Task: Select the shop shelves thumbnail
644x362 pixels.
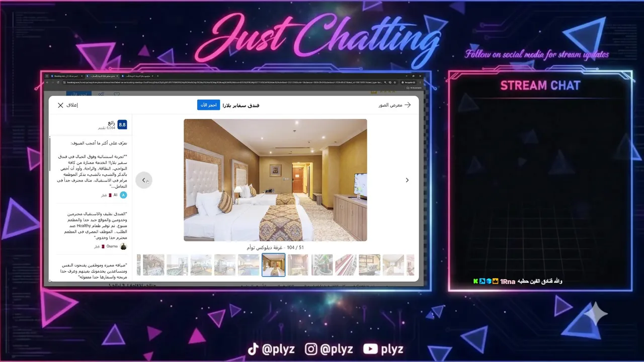Action: [369, 265]
